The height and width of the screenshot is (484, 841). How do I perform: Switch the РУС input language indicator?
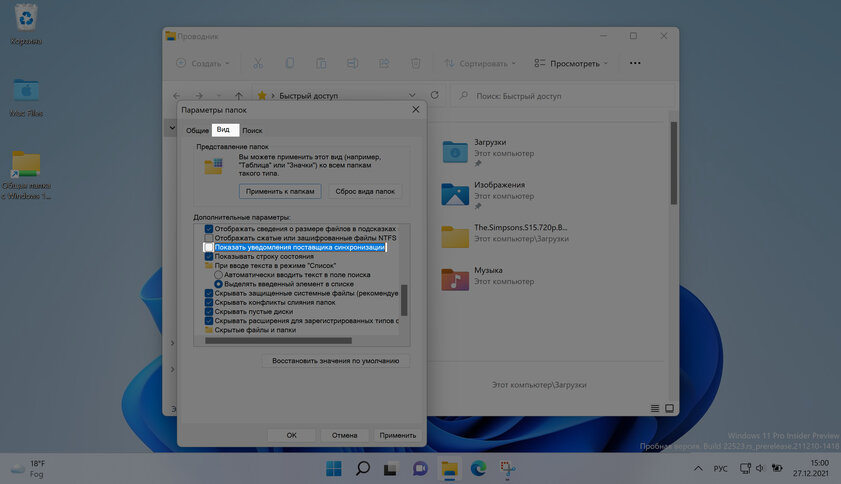click(x=720, y=468)
